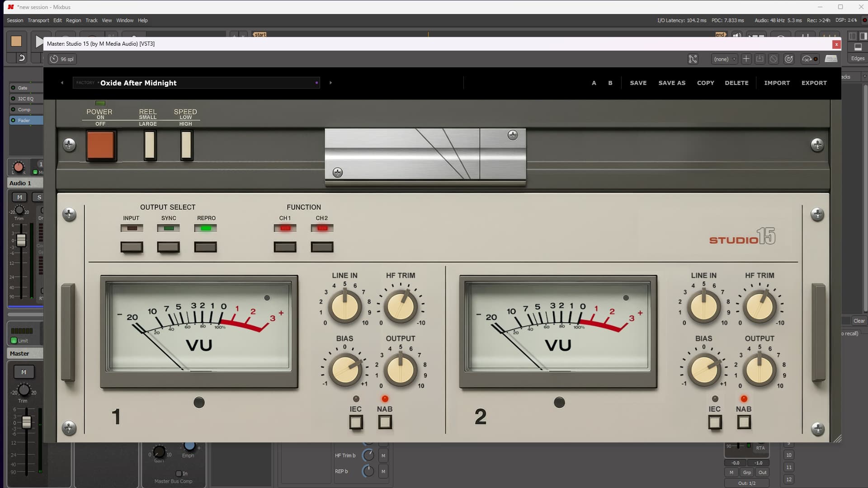Click the 96 spl latency indicator button
Viewport: 868px width, 488px height.
tap(62, 59)
